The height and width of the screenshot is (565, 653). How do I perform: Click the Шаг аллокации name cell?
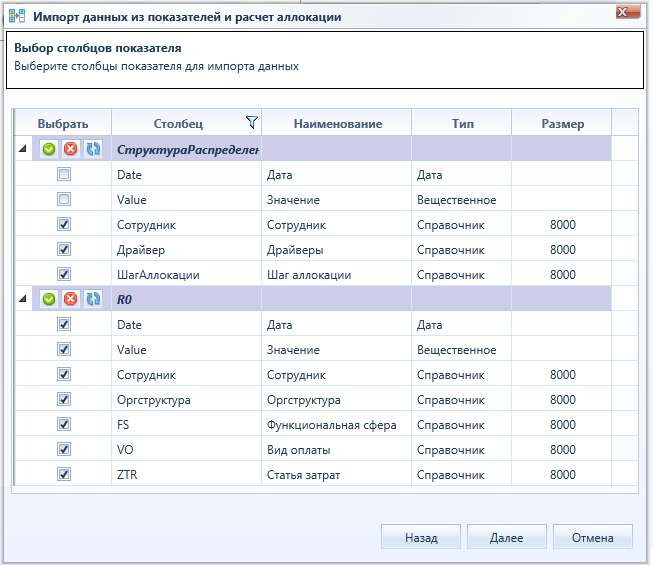click(336, 274)
